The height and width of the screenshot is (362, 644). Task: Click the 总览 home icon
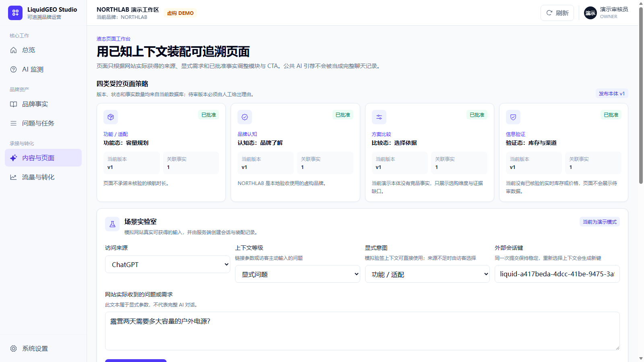click(13, 50)
